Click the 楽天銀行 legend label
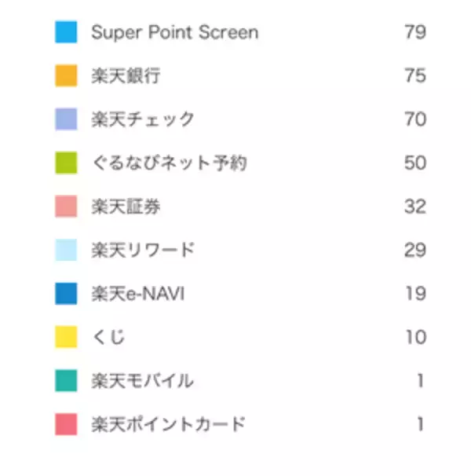Screen dimensions: 471x476 tap(126, 76)
